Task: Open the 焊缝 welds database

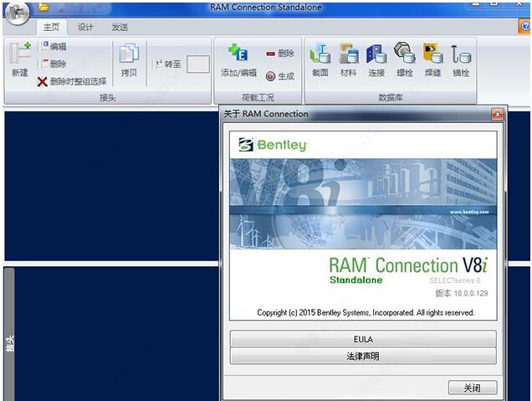Action: pos(432,59)
